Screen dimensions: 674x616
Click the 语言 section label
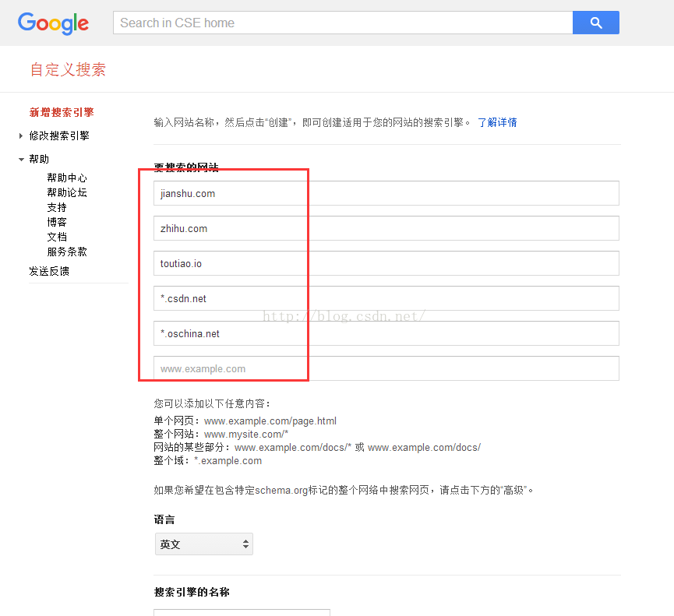click(164, 519)
